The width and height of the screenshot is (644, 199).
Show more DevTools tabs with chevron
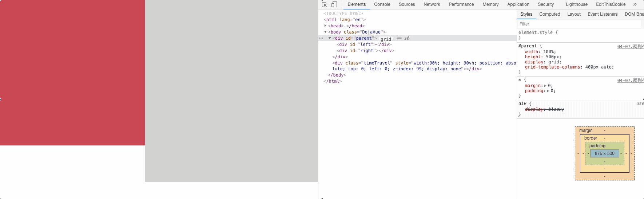tap(635, 4)
